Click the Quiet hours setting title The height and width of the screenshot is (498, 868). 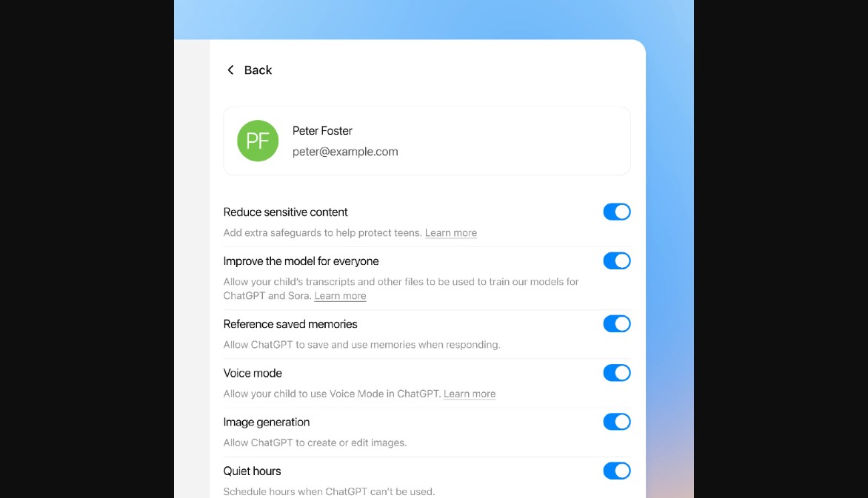tap(252, 471)
